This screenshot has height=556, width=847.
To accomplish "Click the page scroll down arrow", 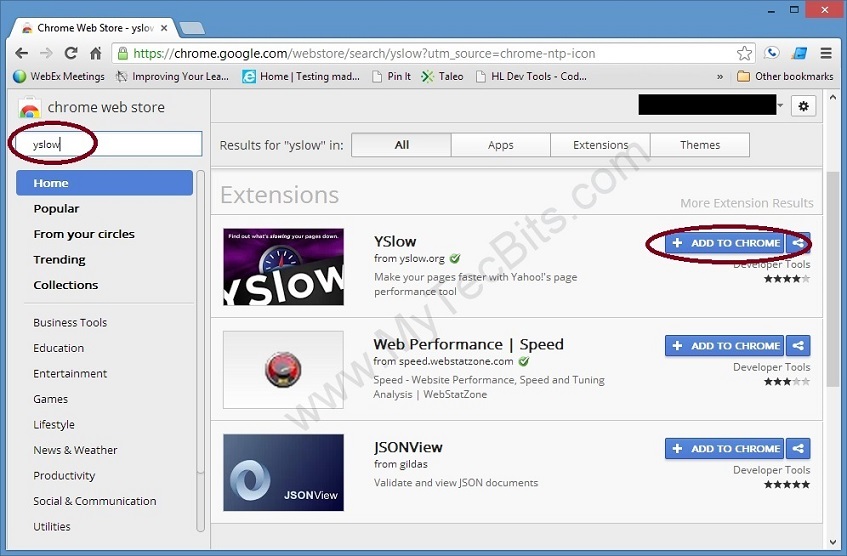I will coord(832,542).
